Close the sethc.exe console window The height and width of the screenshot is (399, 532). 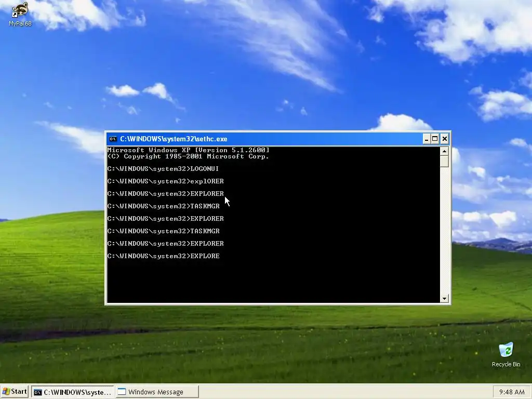pos(445,139)
